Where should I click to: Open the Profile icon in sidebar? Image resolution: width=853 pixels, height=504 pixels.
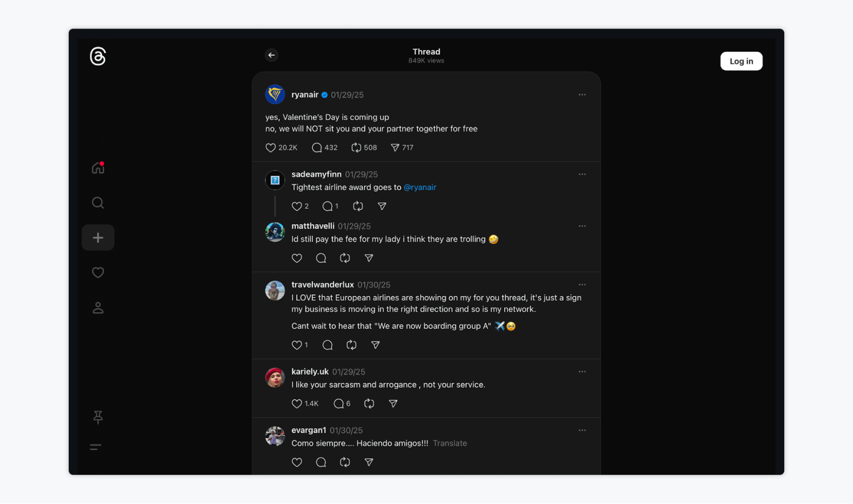point(98,308)
